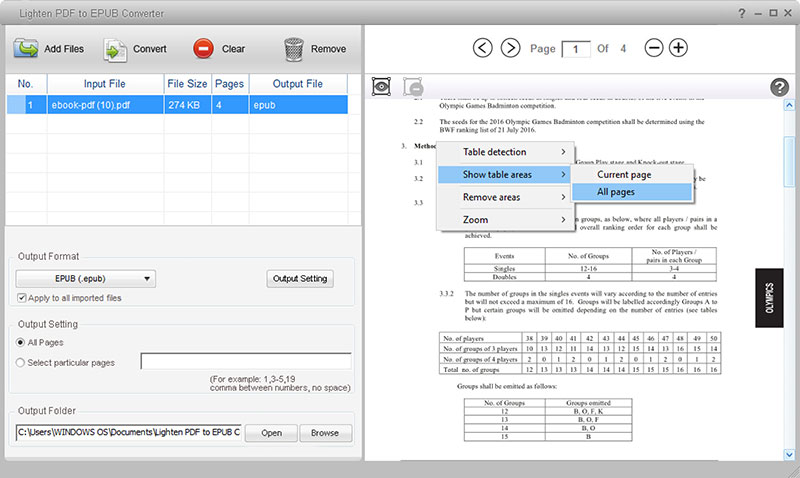Zoom in with the plus circle
Viewport: 800px width, 478px height.
coord(678,48)
